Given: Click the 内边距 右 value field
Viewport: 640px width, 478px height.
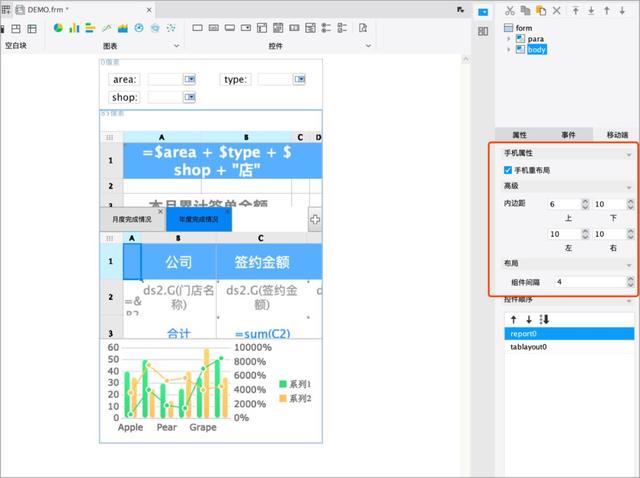Looking at the screenshot, I should [609, 234].
